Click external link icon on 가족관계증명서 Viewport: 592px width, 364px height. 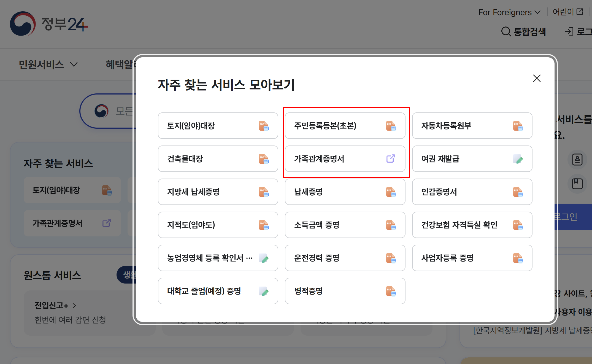391,159
